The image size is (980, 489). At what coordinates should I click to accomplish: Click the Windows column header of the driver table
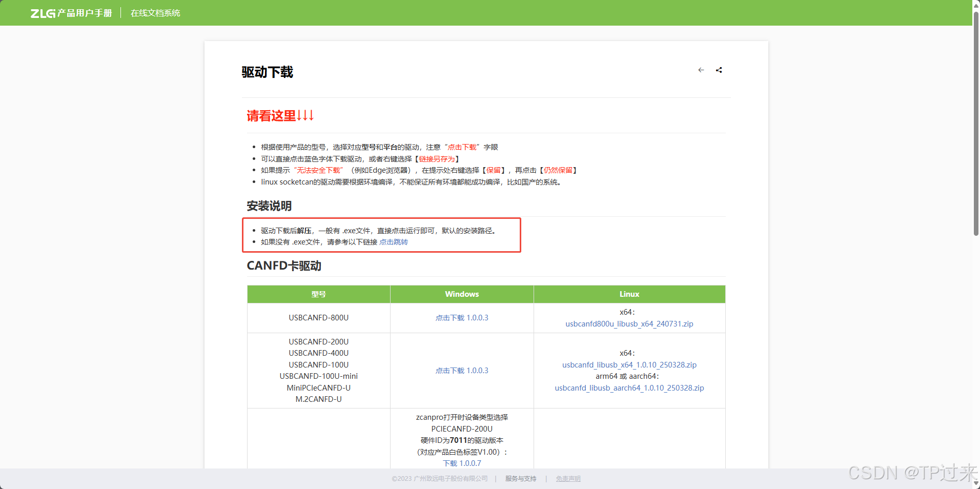pyautogui.click(x=461, y=294)
